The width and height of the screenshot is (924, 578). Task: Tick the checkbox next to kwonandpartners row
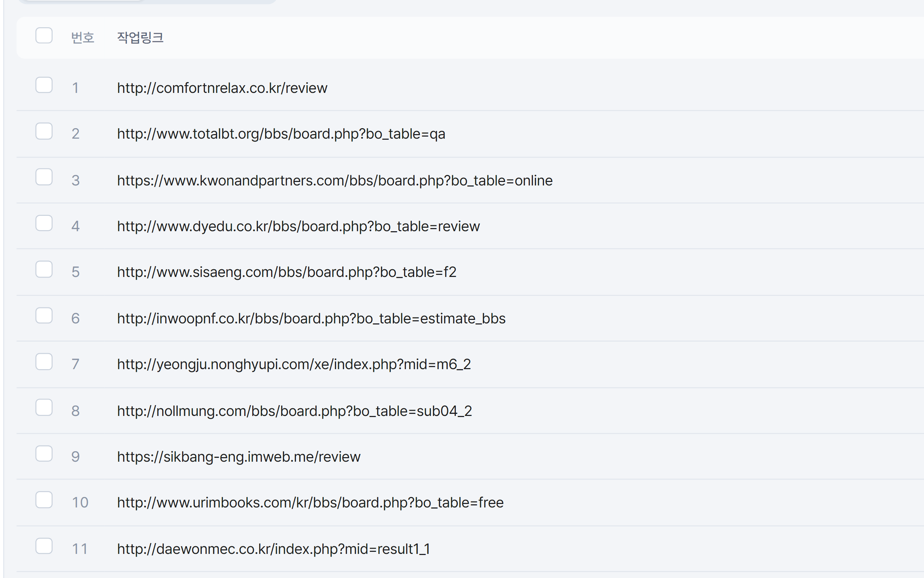pyautogui.click(x=44, y=177)
